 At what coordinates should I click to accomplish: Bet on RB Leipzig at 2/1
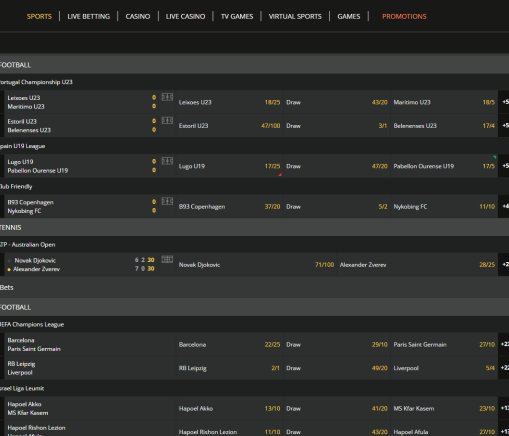pos(229,368)
